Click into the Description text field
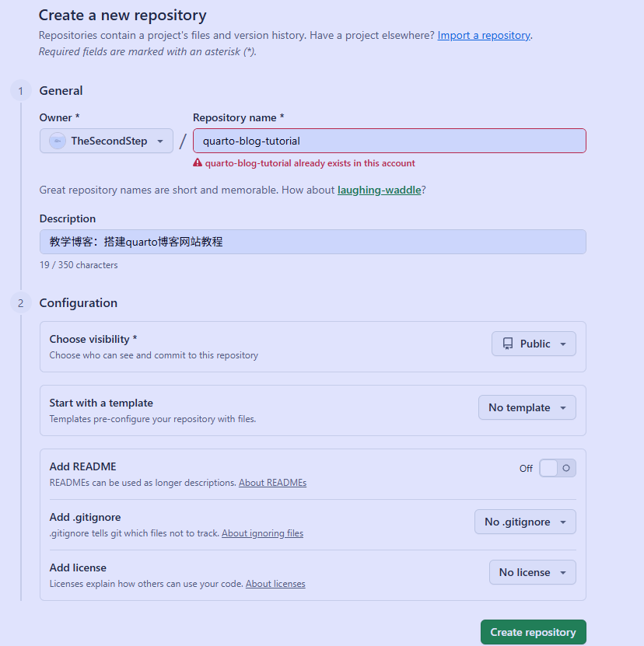This screenshot has height=646, width=644. click(313, 242)
